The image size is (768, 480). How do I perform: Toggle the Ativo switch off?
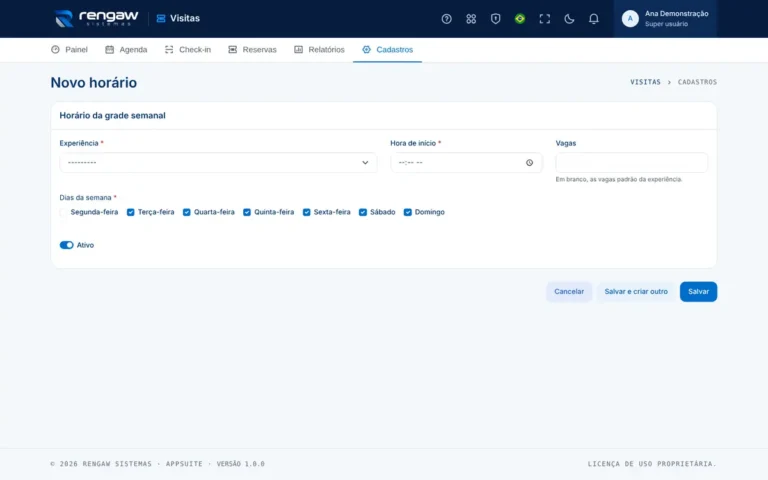[x=67, y=245]
